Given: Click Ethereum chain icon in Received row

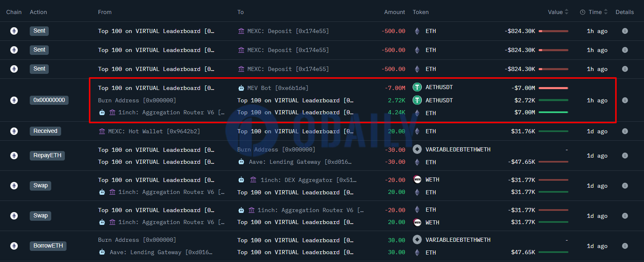Looking at the screenshot, I should point(14,131).
